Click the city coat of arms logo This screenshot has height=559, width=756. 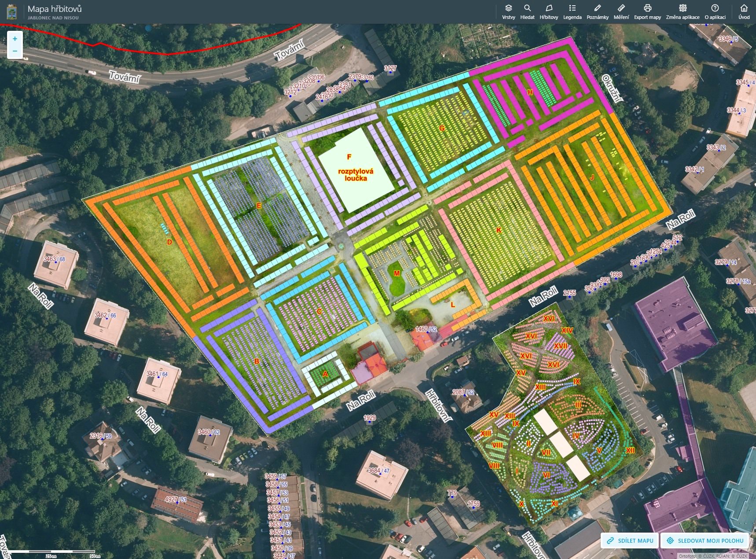(12, 12)
